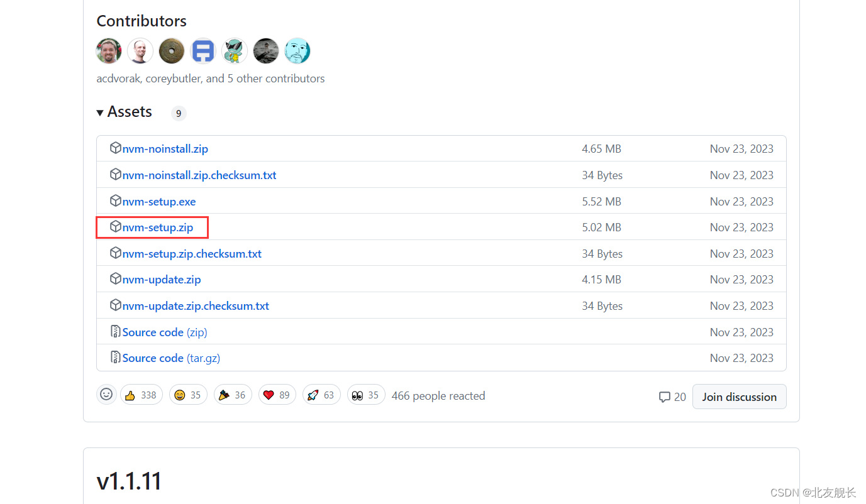Collapse the Assets section triangle
Screen dimensions: 866x504
tap(100, 112)
